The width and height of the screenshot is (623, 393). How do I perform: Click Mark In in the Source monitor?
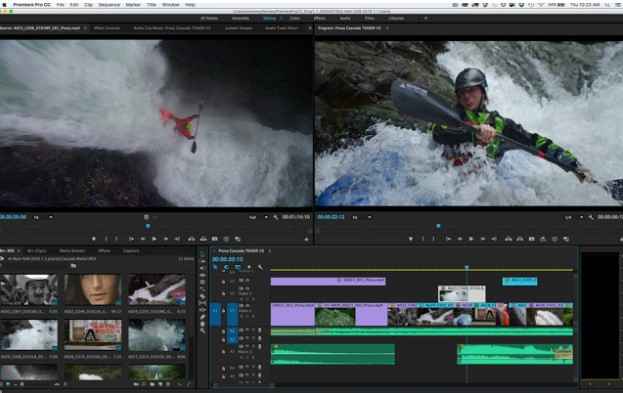pos(106,239)
